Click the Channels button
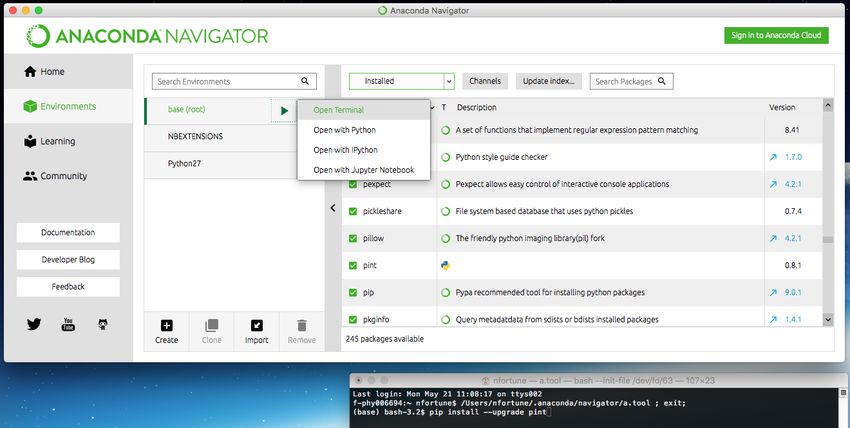850x428 pixels. (x=485, y=81)
